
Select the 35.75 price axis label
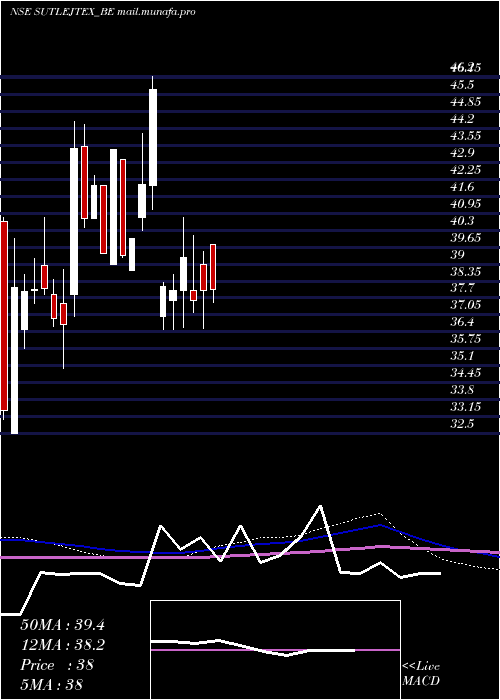[x=466, y=339]
